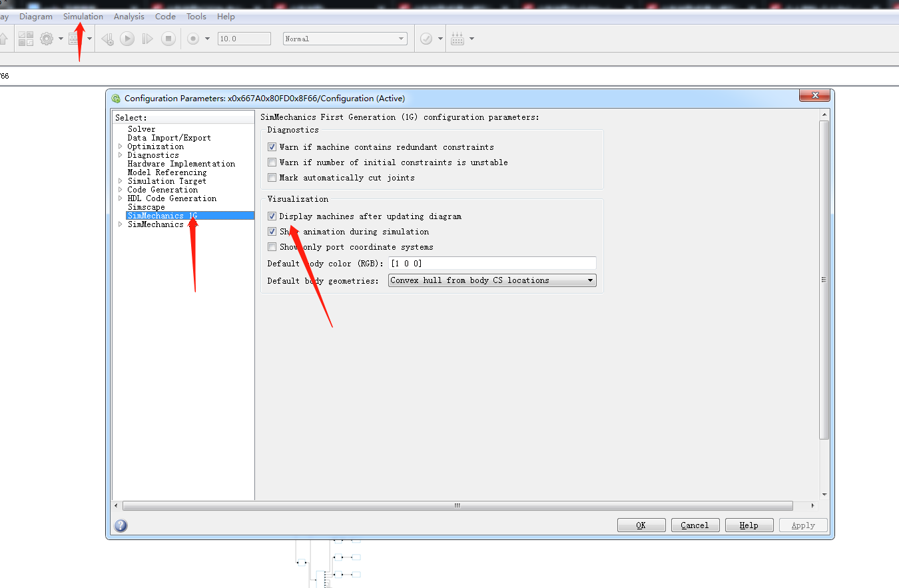Click the record simulation output icon
Image resolution: width=899 pixels, height=588 pixels.
pyautogui.click(x=193, y=39)
